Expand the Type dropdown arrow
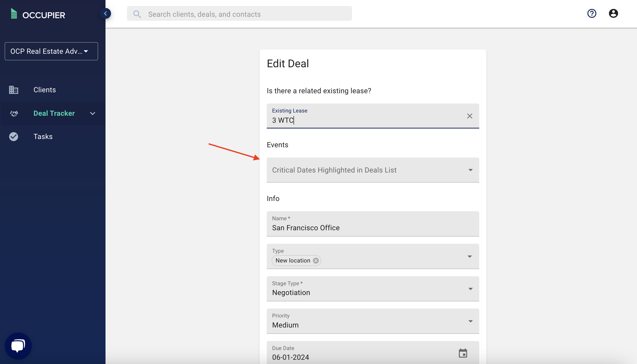The width and height of the screenshot is (637, 364). [470, 256]
